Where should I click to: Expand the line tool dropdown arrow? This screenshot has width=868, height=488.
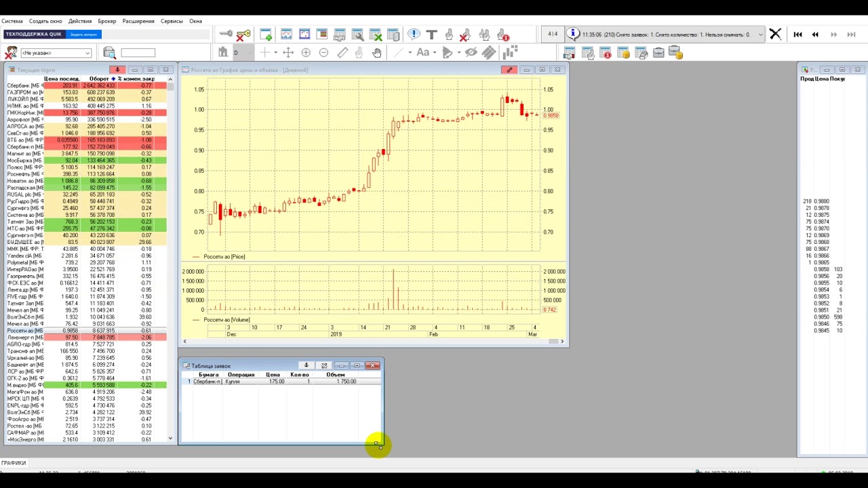pos(410,53)
